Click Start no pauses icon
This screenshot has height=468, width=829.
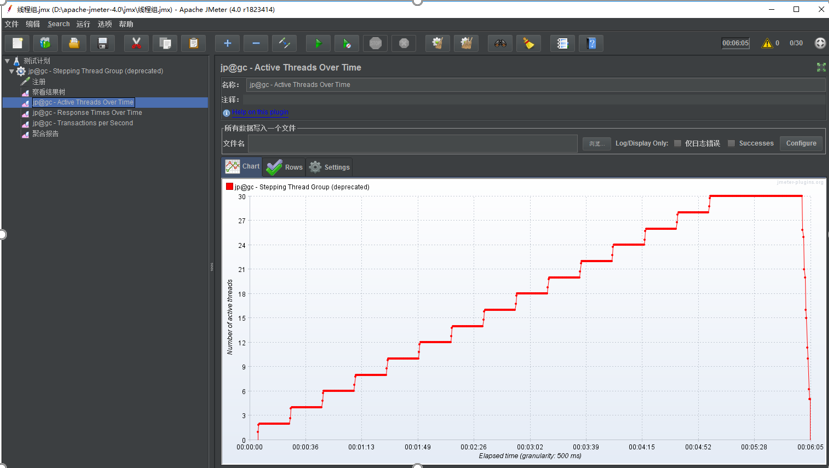pos(347,43)
